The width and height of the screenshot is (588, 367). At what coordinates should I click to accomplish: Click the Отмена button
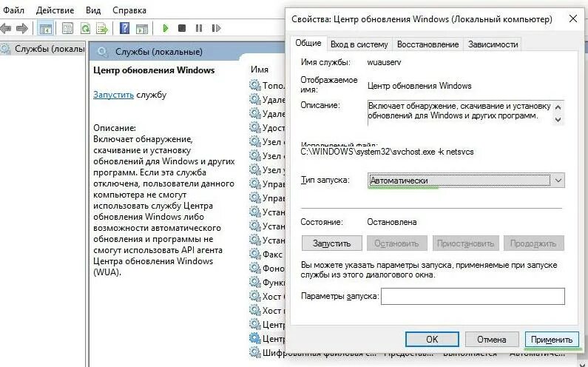pos(492,339)
